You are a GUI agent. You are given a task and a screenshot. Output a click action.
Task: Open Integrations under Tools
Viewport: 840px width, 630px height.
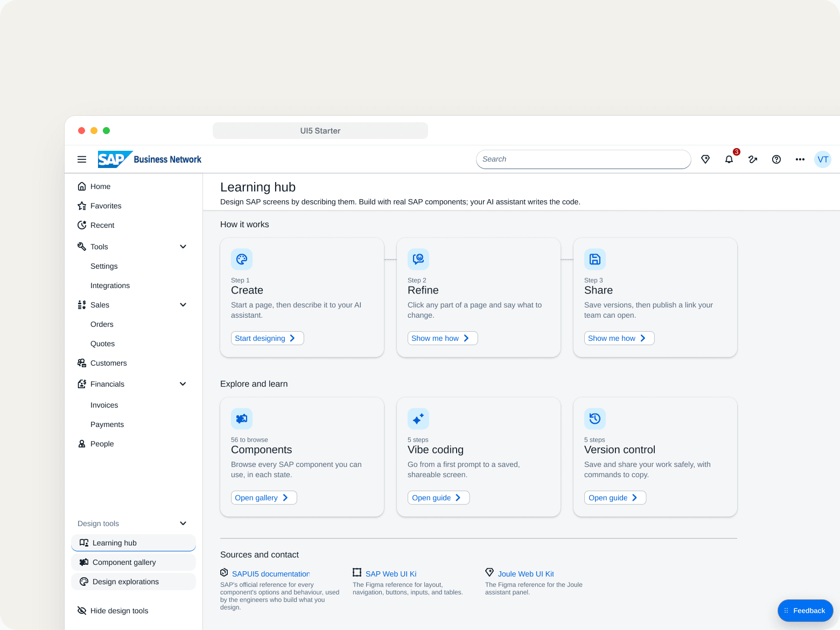[x=134, y=285]
